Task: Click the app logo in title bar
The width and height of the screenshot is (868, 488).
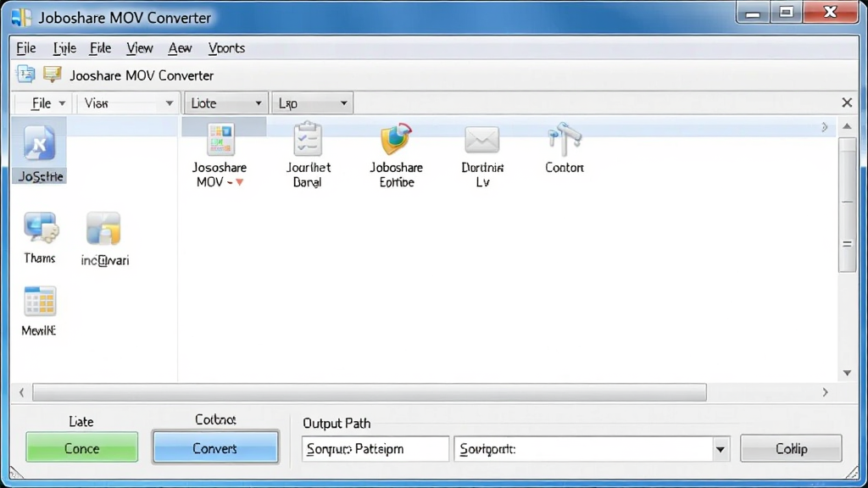Action: click(x=21, y=18)
